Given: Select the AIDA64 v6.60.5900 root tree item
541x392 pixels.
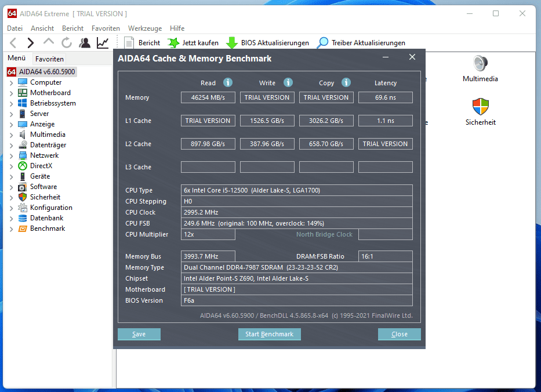Looking at the screenshot, I should [47, 72].
